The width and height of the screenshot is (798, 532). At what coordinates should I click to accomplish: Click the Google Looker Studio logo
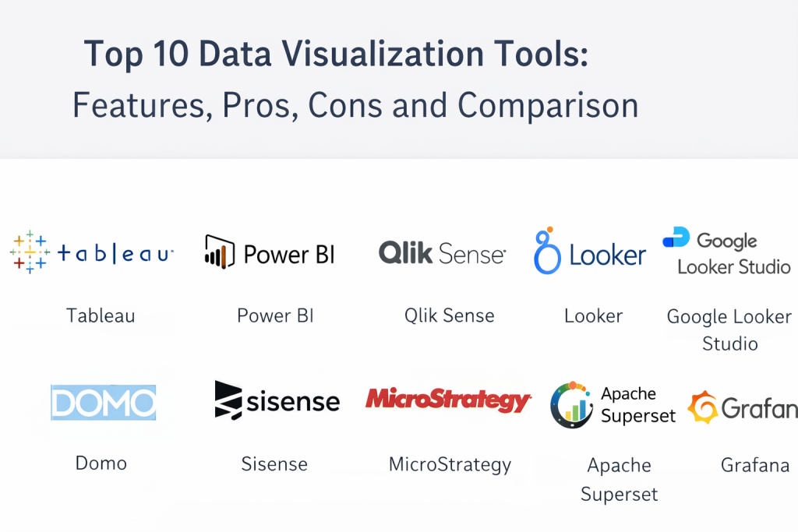click(726, 251)
